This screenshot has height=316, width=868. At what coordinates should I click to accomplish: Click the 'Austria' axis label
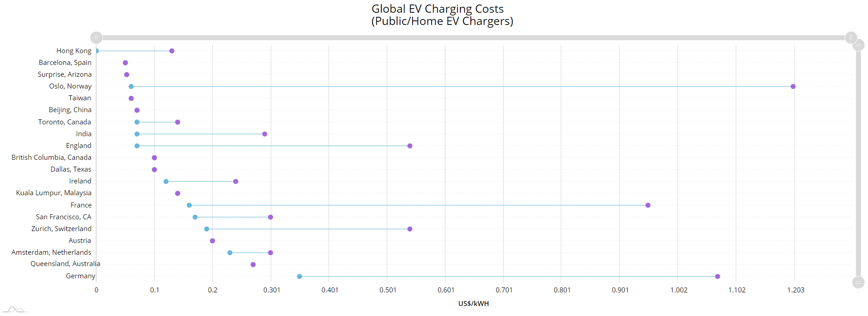tap(80, 241)
